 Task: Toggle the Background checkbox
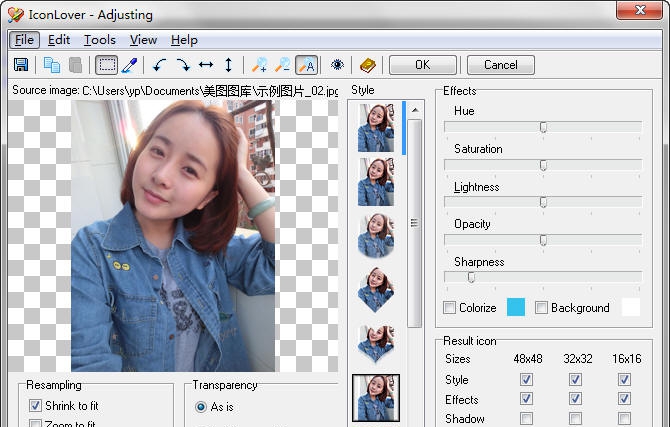[x=541, y=308]
